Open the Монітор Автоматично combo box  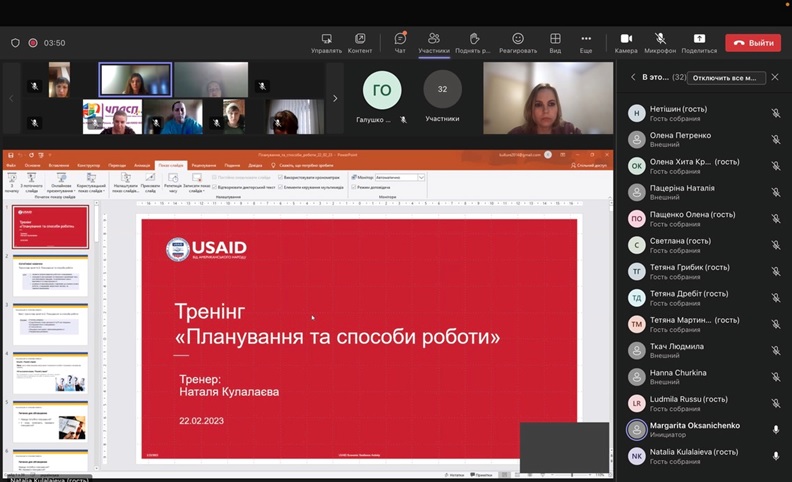pos(400,177)
